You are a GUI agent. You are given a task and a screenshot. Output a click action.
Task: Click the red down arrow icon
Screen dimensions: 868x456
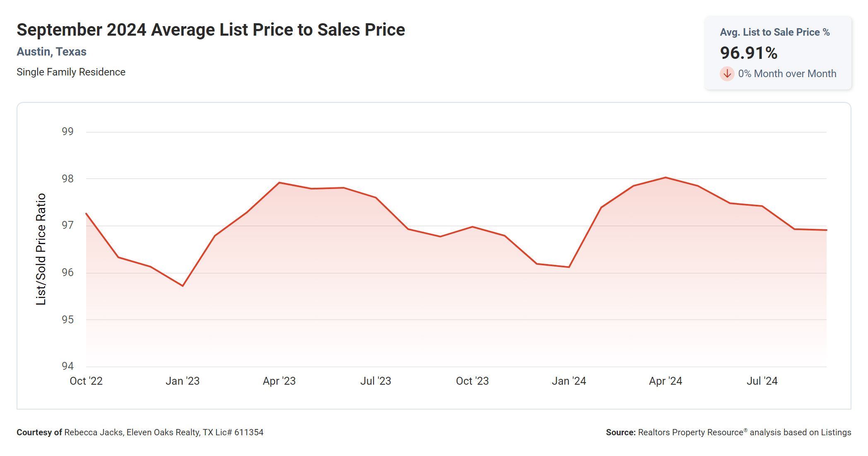pos(727,74)
